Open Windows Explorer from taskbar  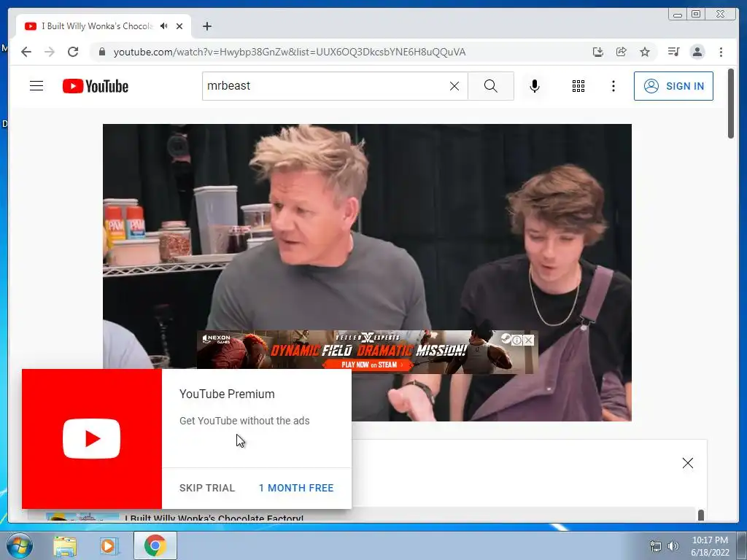(x=65, y=546)
